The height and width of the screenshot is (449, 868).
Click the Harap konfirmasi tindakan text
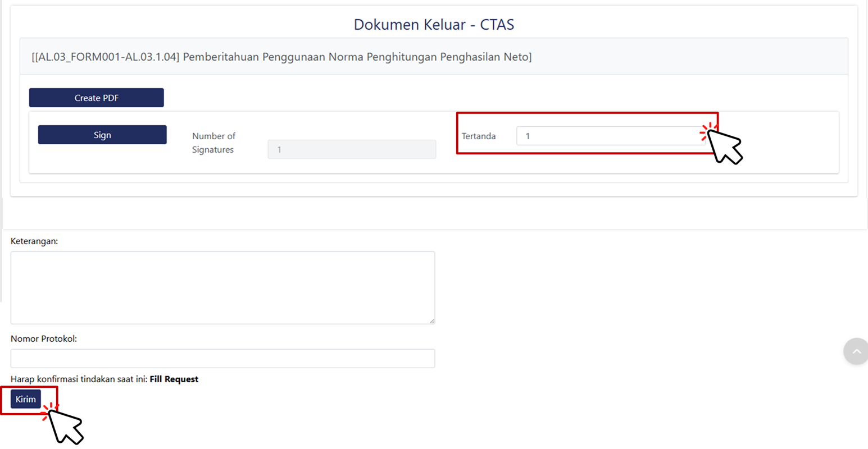(x=79, y=379)
